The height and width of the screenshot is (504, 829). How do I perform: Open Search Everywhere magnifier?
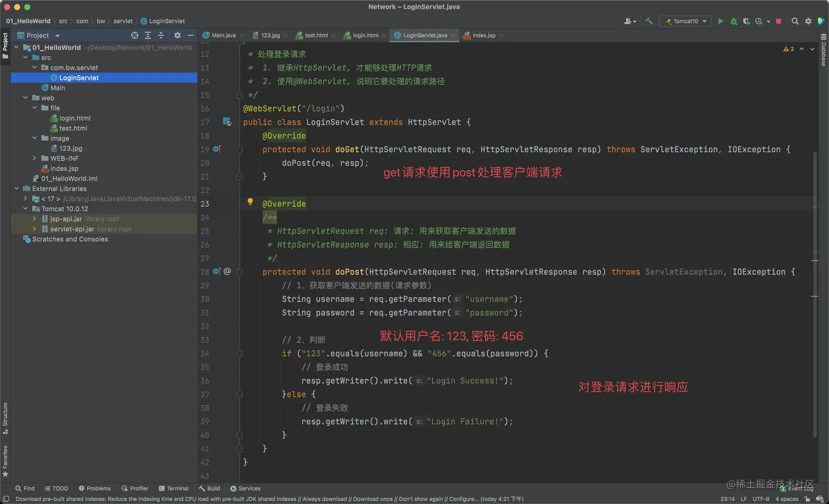click(x=795, y=21)
